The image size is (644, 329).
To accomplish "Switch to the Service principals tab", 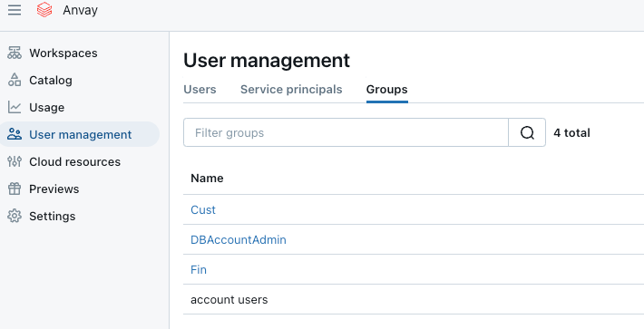I will coord(291,90).
